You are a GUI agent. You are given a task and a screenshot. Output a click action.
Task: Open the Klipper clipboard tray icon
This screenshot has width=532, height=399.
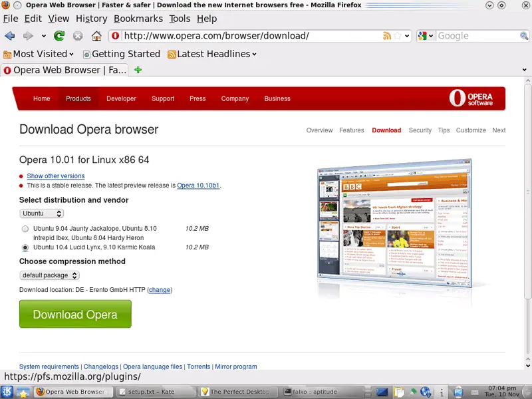[x=399, y=392]
